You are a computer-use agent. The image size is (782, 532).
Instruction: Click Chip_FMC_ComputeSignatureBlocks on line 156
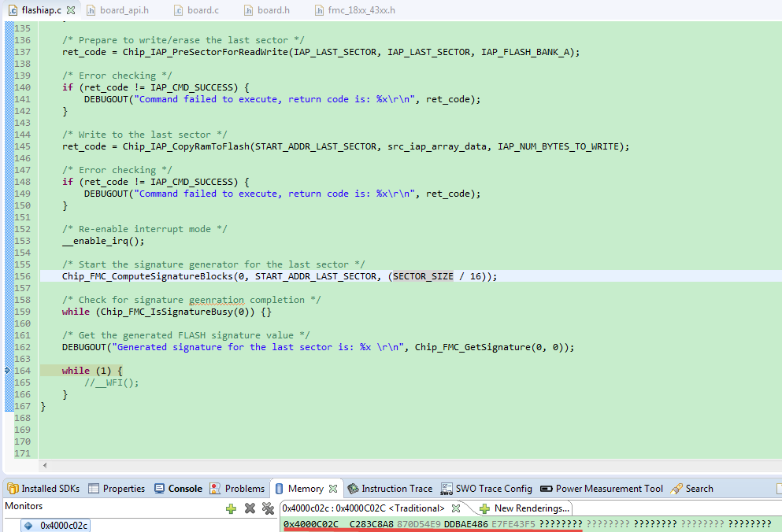pyautogui.click(x=147, y=276)
